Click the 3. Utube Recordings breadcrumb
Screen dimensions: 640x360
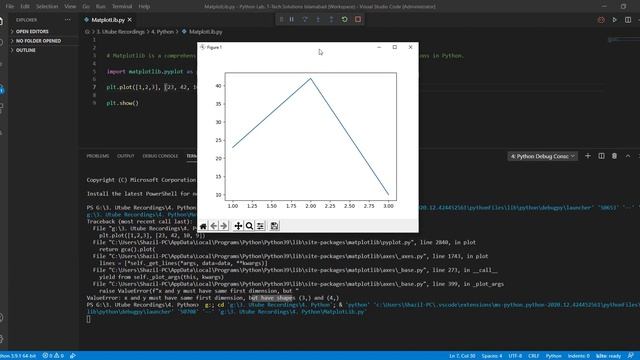pyautogui.click(x=120, y=32)
